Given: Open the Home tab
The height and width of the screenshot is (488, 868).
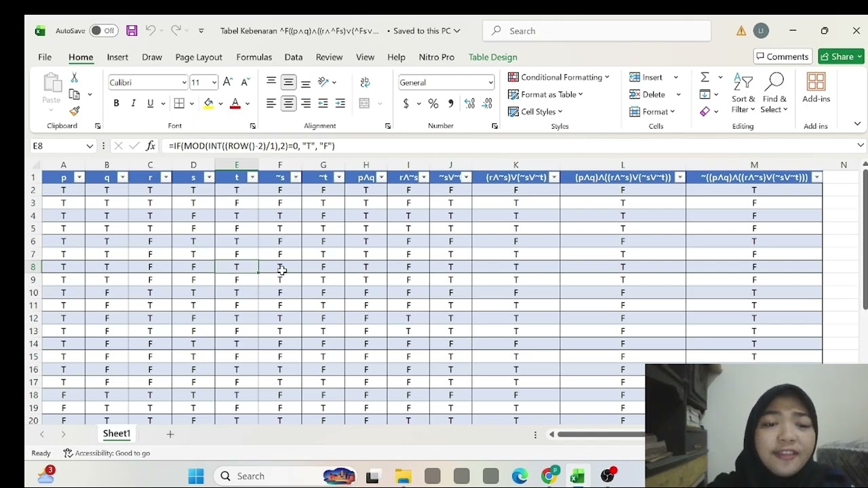Looking at the screenshot, I should click(81, 57).
